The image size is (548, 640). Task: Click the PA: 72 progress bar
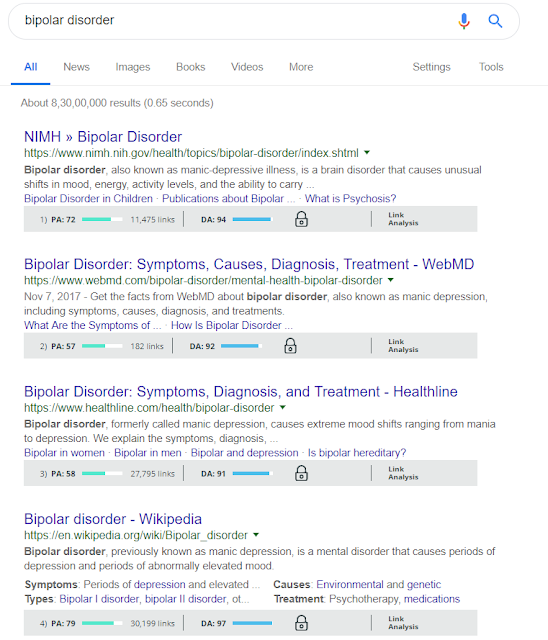tap(102, 220)
